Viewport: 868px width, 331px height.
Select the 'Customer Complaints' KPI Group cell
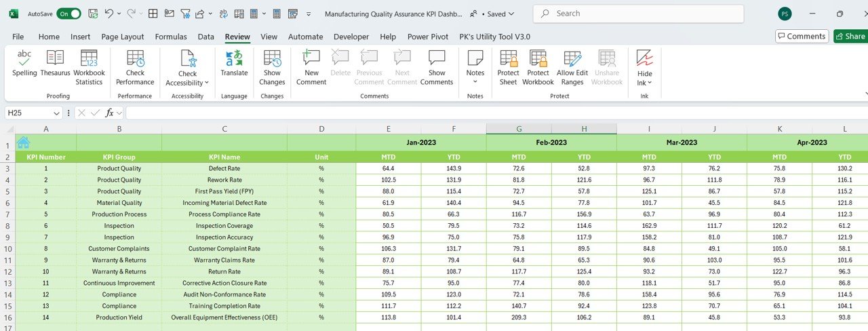tap(119, 248)
